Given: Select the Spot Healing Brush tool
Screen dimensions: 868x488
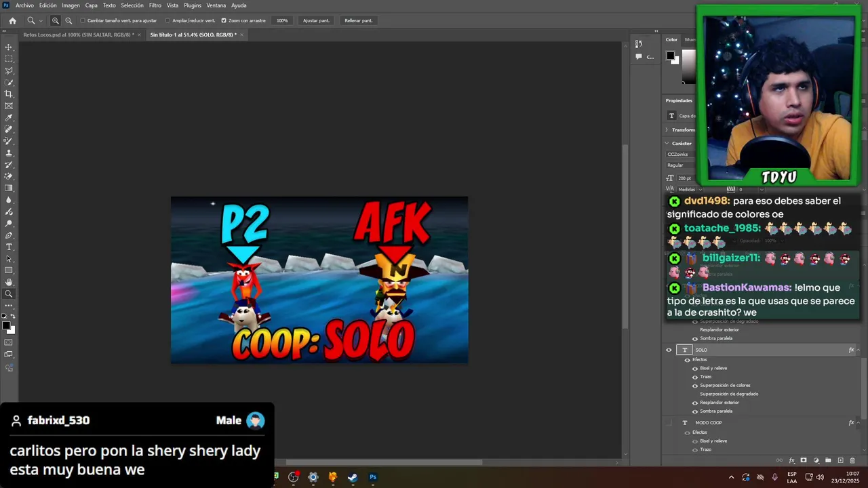Looking at the screenshot, I should pos(9,129).
